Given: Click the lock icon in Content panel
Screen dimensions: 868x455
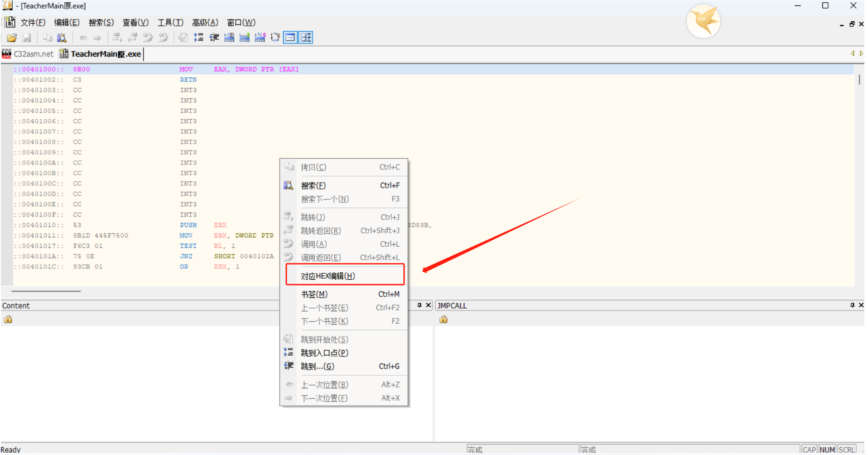Looking at the screenshot, I should [x=8, y=319].
